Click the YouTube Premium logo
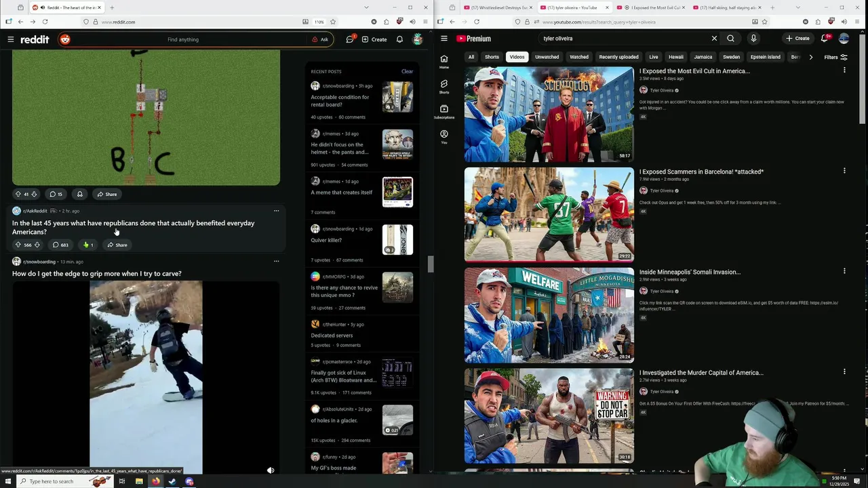Screen dimensions: 868x488 473,39
